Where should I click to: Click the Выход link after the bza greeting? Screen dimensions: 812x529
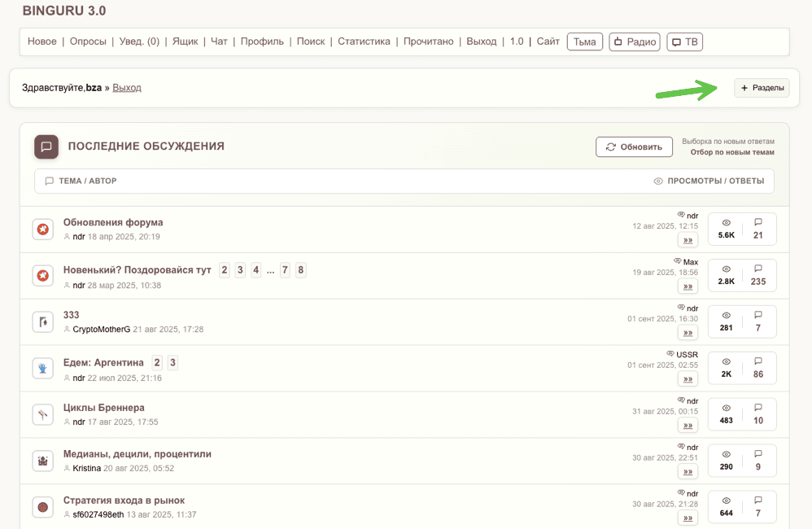(127, 87)
